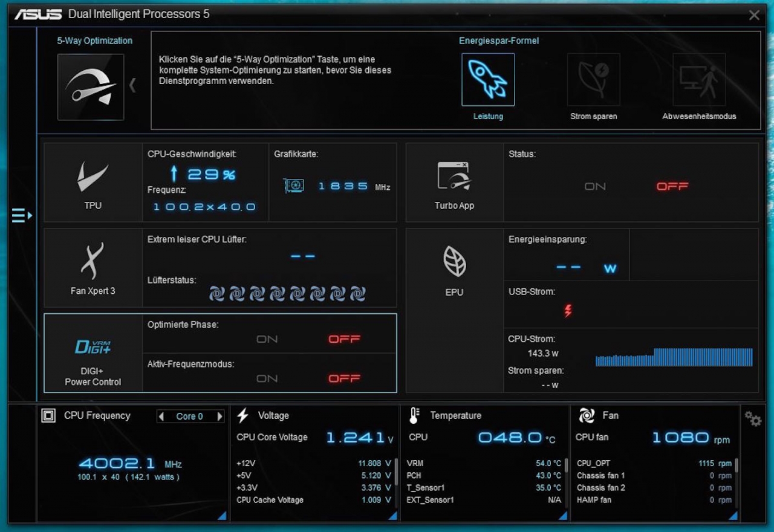This screenshot has width=774, height=532.
Task: Open the left side menu list arrow
Action: click(22, 215)
